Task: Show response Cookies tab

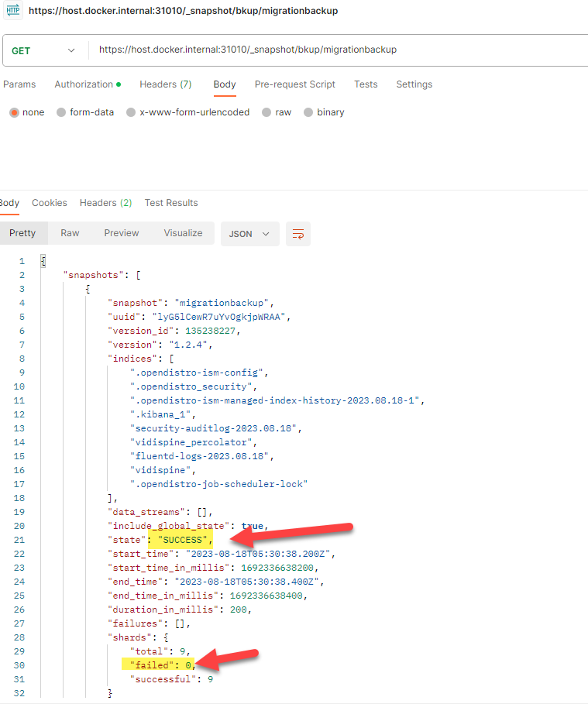Action: 50,203
